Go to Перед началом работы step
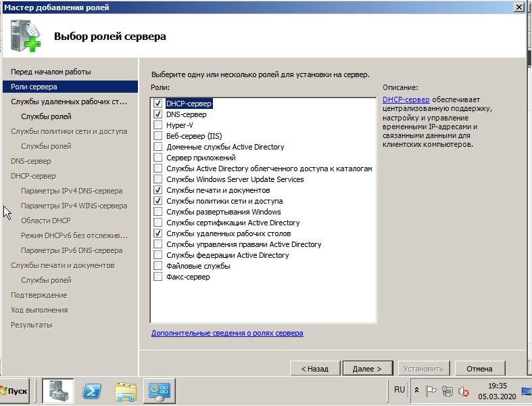The width and height of the screenshot is (532, 406). 51,72
